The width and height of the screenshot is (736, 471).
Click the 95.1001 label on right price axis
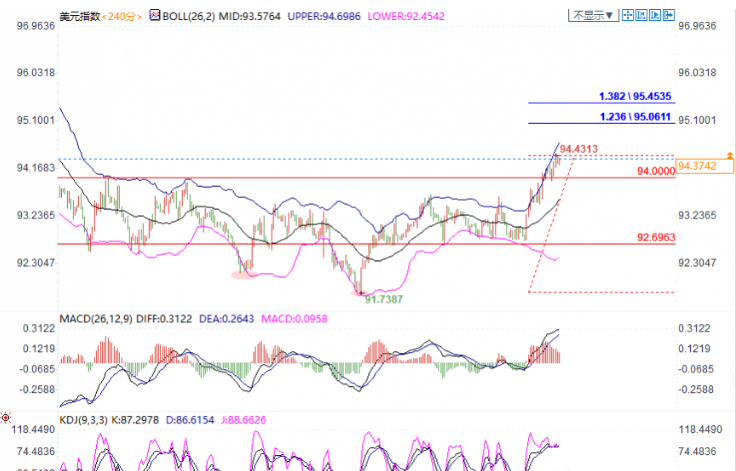[x=698, y=120]
